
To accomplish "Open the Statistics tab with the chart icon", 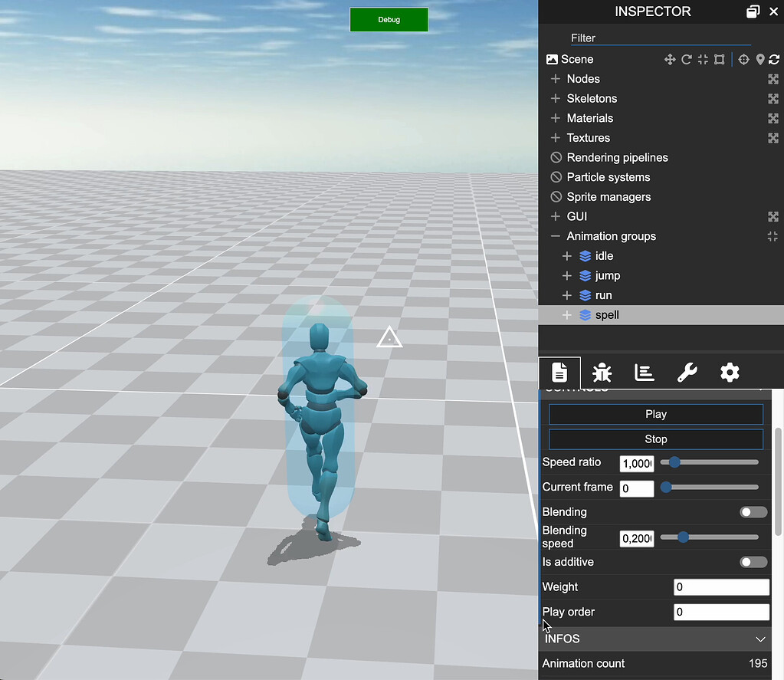I will [x=644, y=373].
